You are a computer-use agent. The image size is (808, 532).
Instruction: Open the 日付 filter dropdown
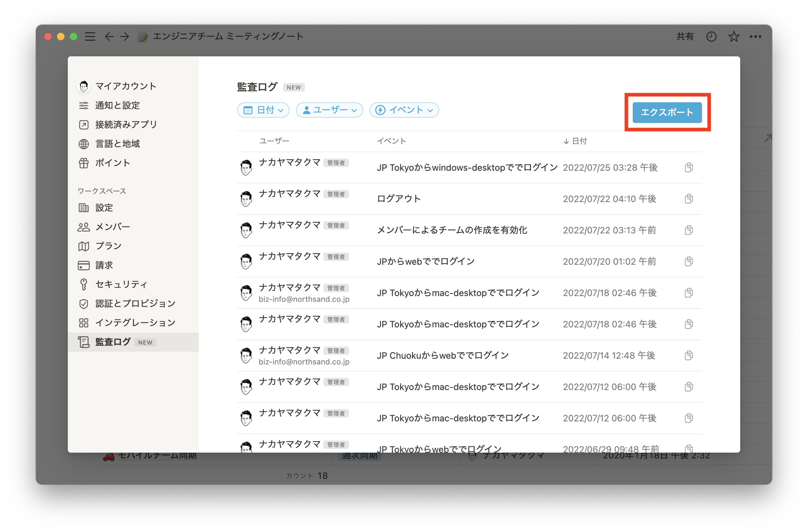click(x=263, y=110)
